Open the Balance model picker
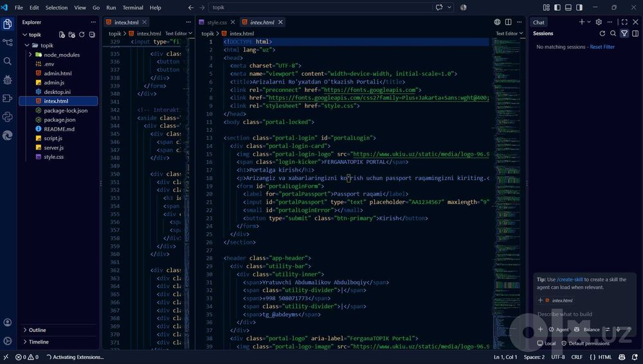 click(x=588, y=329)
